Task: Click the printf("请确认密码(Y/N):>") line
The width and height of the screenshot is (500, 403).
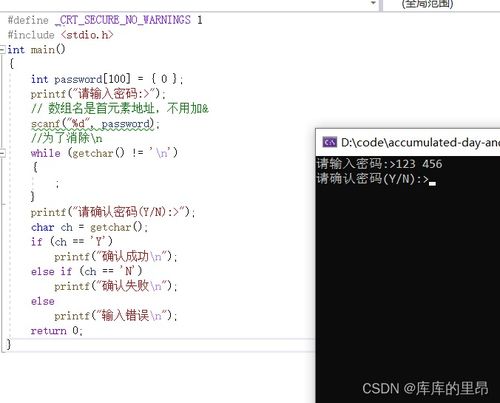Action: tap(113, 212)
